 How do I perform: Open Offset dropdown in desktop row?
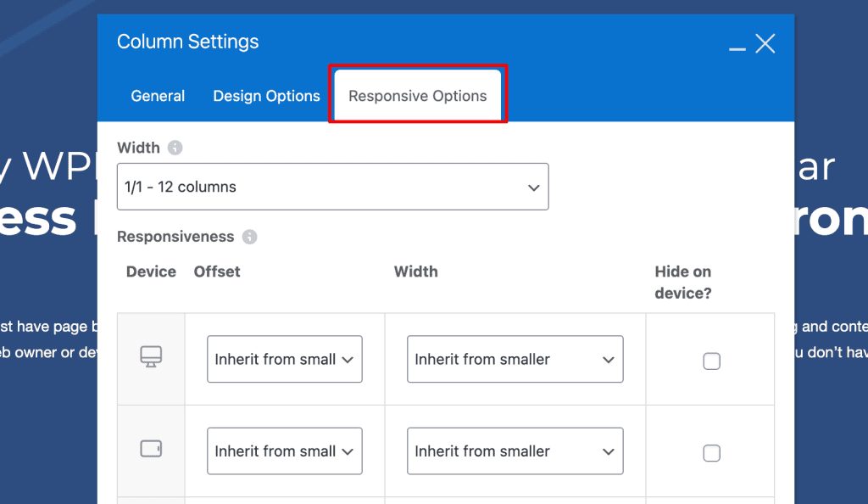tap(285, 359)
